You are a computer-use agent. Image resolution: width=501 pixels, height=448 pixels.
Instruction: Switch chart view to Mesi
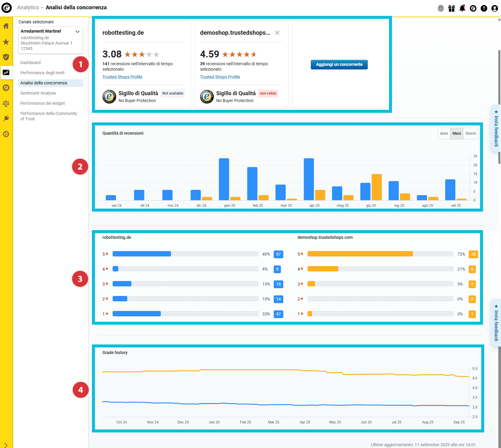click(456, 133)
